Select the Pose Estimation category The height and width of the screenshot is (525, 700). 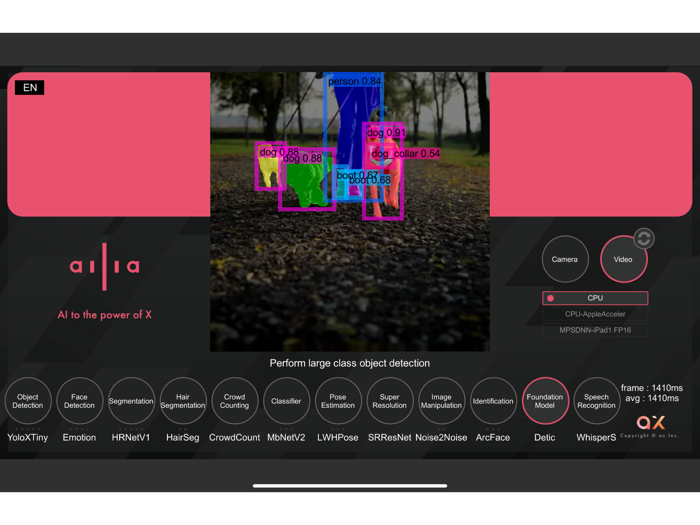click(x=338, y=401)
